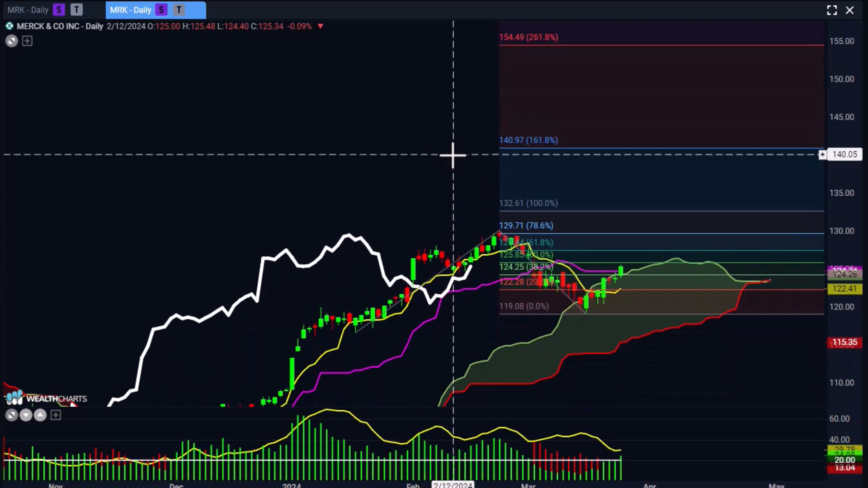Click the 2024 label on the time axis
This screenshot has height=488, width=868.
tap(291, 486)
